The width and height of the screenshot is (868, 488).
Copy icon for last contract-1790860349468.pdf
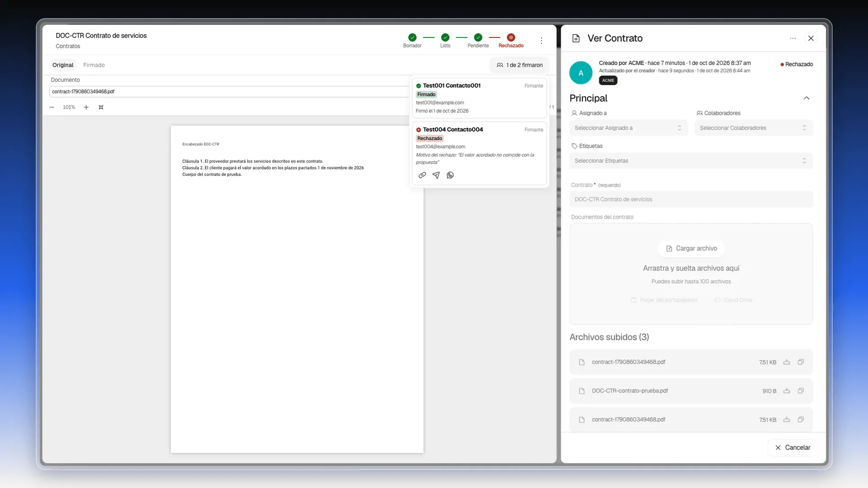pos(801,420)
